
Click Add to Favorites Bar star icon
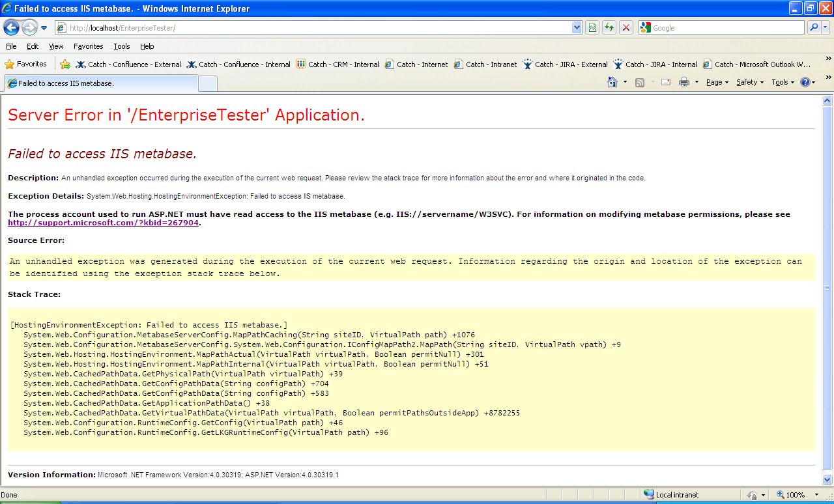click(65, 64)
